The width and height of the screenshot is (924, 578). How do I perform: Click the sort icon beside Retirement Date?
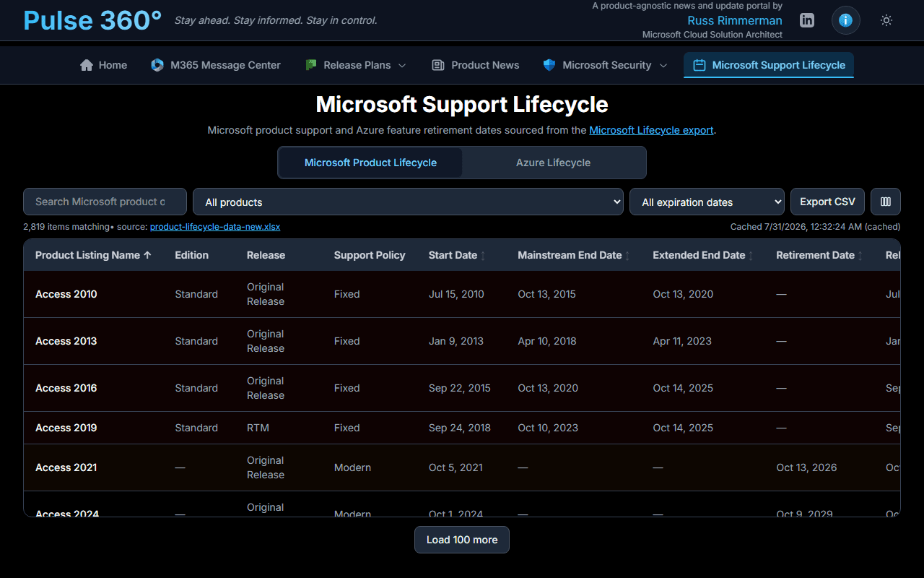860,256
